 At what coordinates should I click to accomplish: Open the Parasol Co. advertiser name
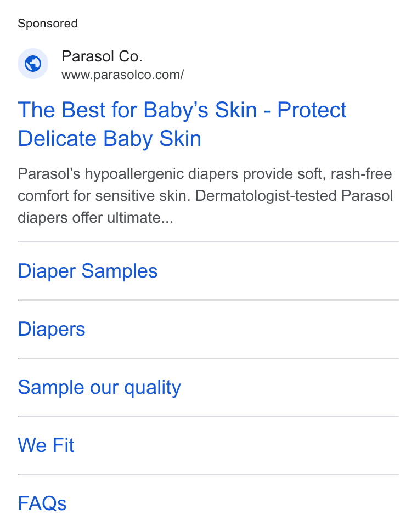tap(102, 56)
